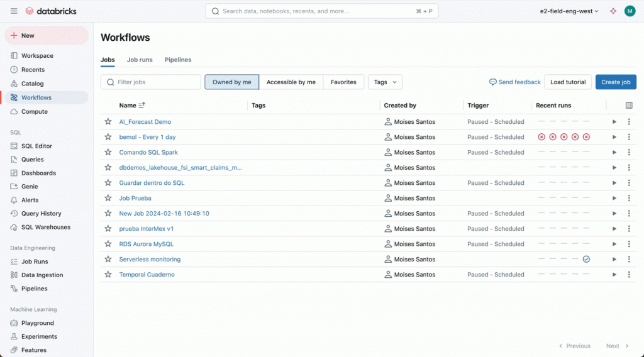This screenshot has width=644, height=357.
Task: Switch to the Pipelines tab
Action: pos(178,60)
